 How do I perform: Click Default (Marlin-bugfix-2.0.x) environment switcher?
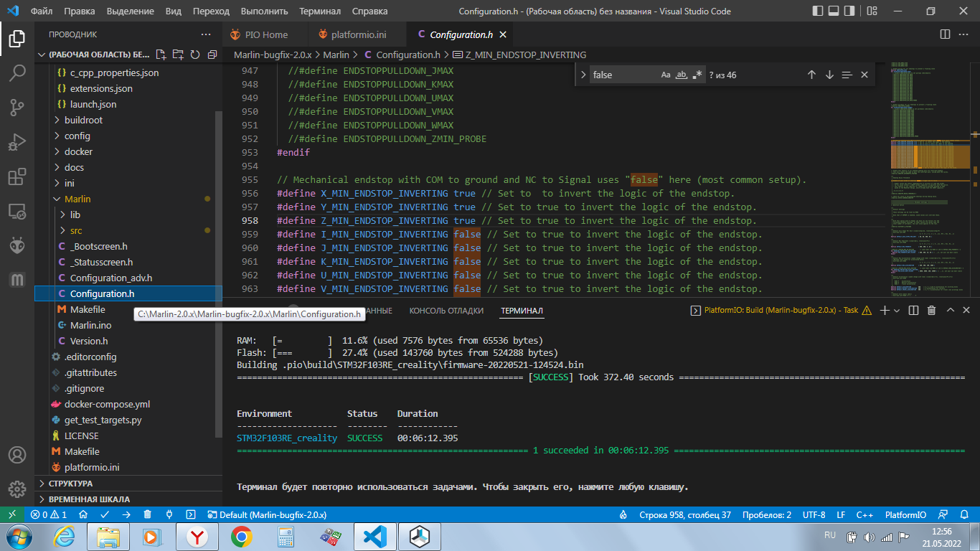click(x=266, y=514)
